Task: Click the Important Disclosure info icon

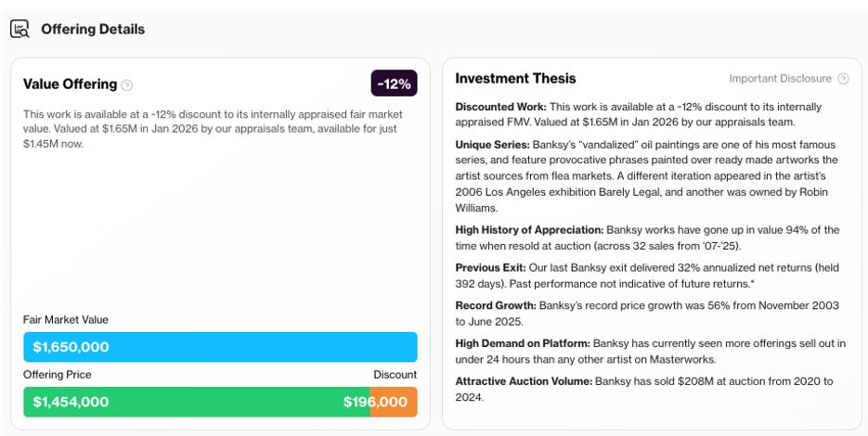Action: pos(843,79)
